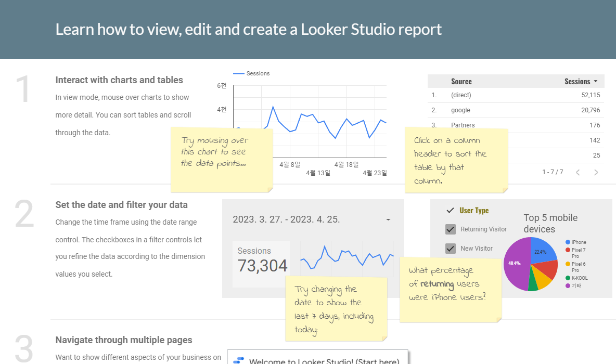
Task: Open the date range dropdown arrow
Action: coord(388,219)
